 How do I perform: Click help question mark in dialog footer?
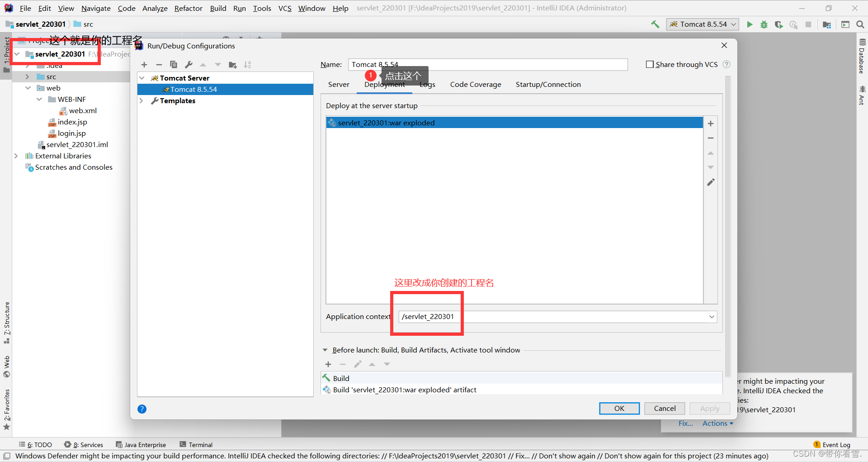142,409
